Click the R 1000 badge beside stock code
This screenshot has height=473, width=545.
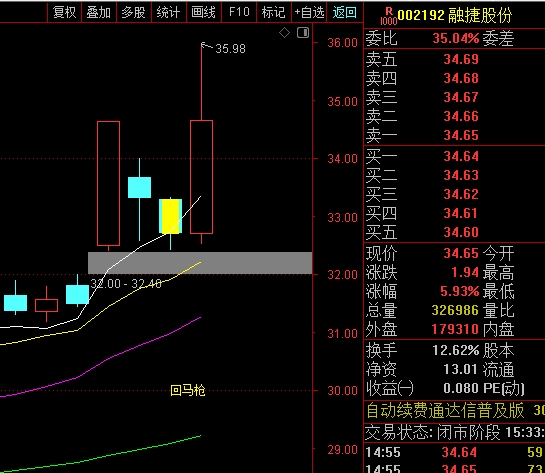click(389, 17)
